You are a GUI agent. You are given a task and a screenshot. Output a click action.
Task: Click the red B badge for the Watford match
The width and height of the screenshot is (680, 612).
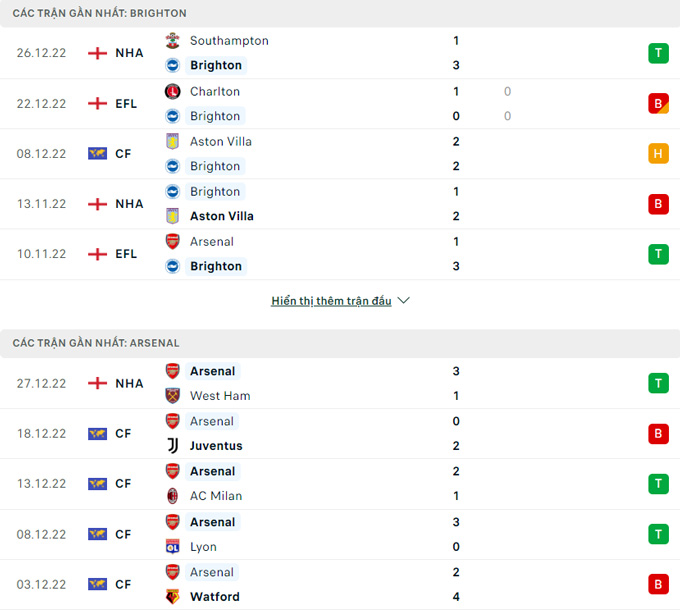click(658, 584)
